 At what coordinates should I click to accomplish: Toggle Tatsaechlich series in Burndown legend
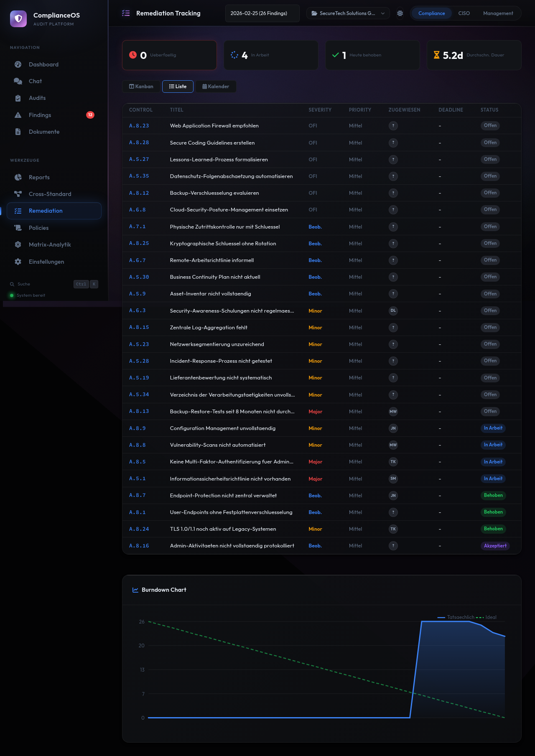(456, 617)
